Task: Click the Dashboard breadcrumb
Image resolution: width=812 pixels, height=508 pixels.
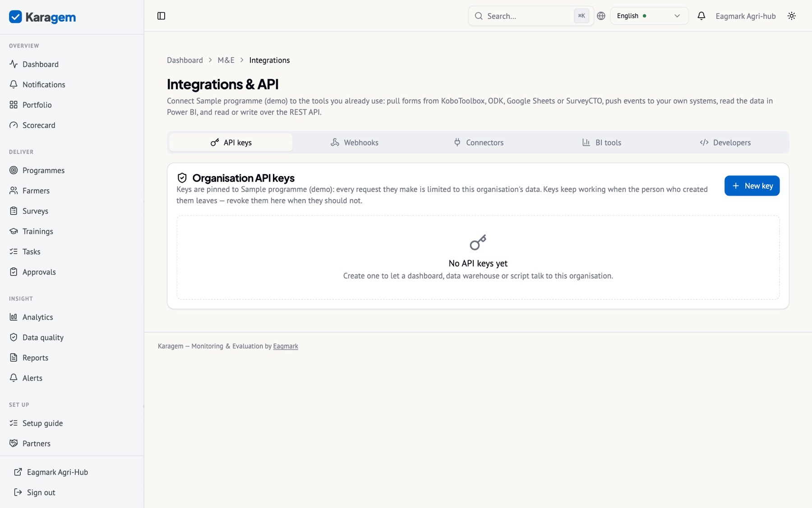Action: [x=185, y=60]
